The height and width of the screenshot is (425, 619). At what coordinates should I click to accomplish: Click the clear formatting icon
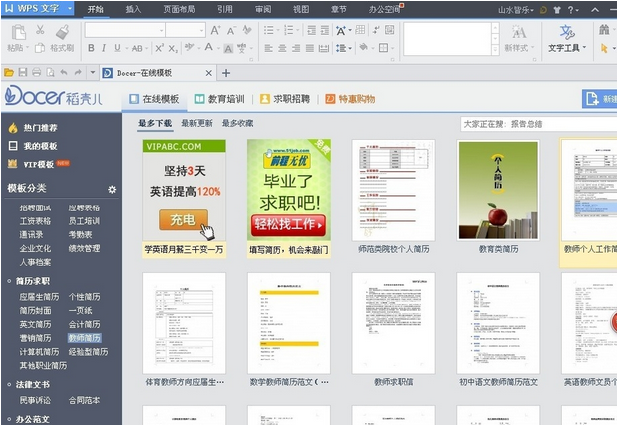click(x=247, y=30)
